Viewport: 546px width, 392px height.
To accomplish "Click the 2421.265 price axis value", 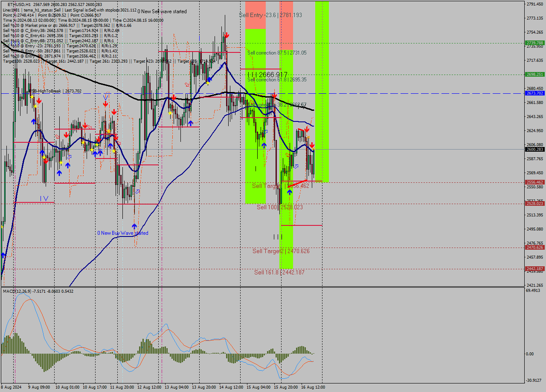I will click(x=535, y=285).
